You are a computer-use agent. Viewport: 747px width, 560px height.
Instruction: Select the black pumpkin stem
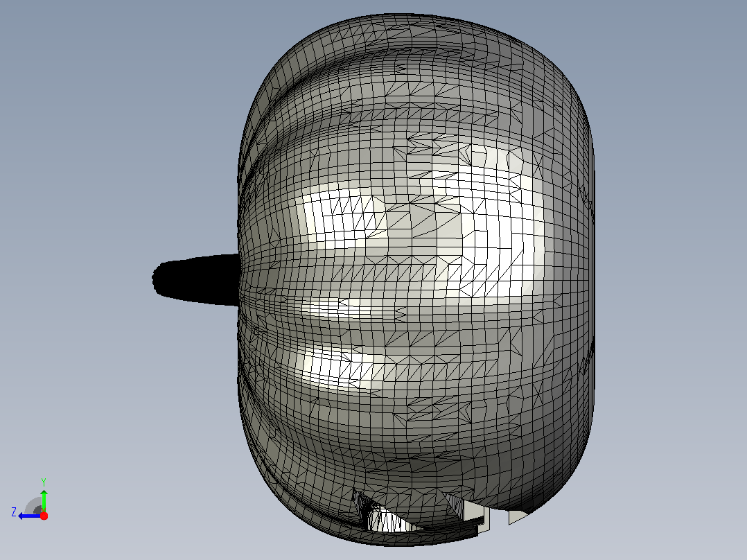[x=196, y=280]
